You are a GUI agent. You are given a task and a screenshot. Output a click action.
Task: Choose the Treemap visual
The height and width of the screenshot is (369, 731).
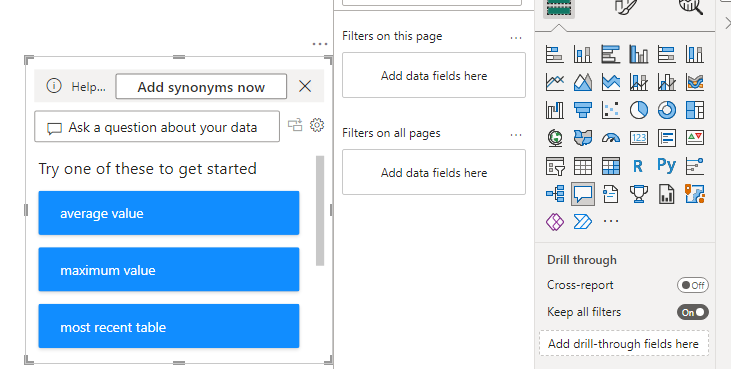click(695, 110)
